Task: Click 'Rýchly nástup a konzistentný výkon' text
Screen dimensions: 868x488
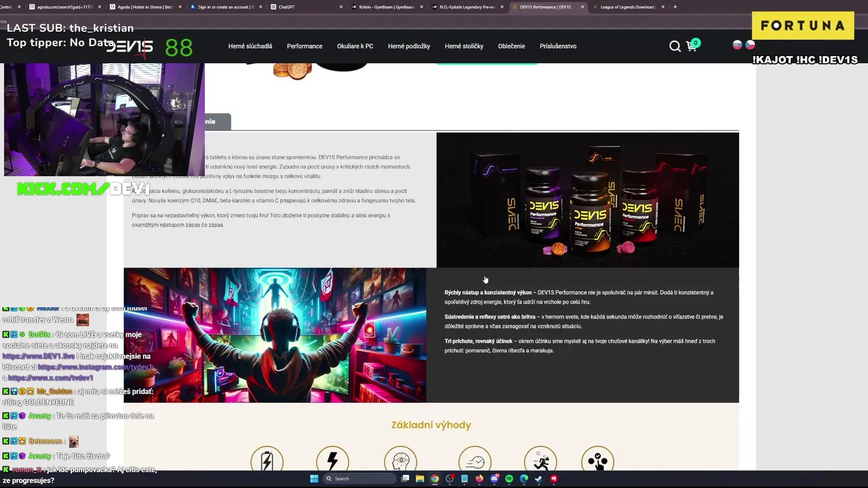Action: (488, 293)
